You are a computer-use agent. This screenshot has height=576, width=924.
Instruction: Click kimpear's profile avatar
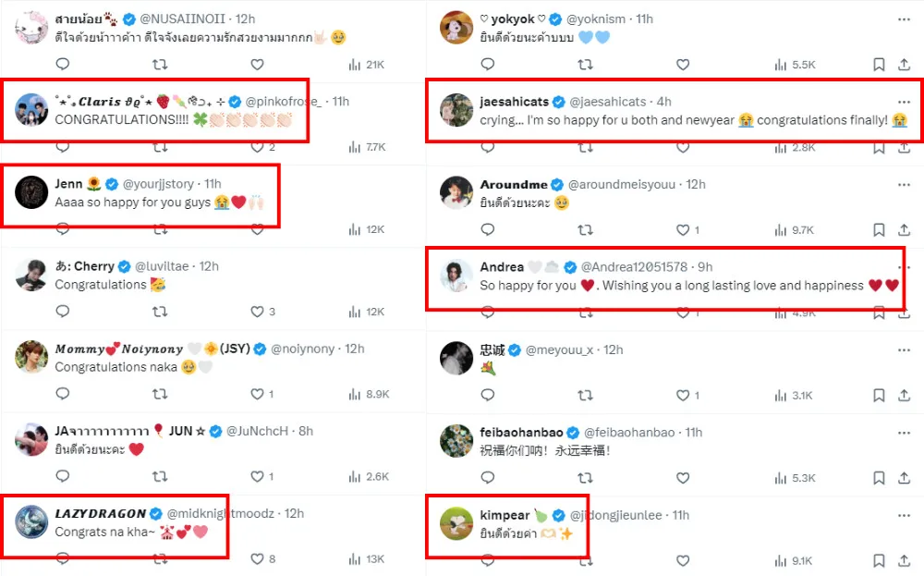456,522
